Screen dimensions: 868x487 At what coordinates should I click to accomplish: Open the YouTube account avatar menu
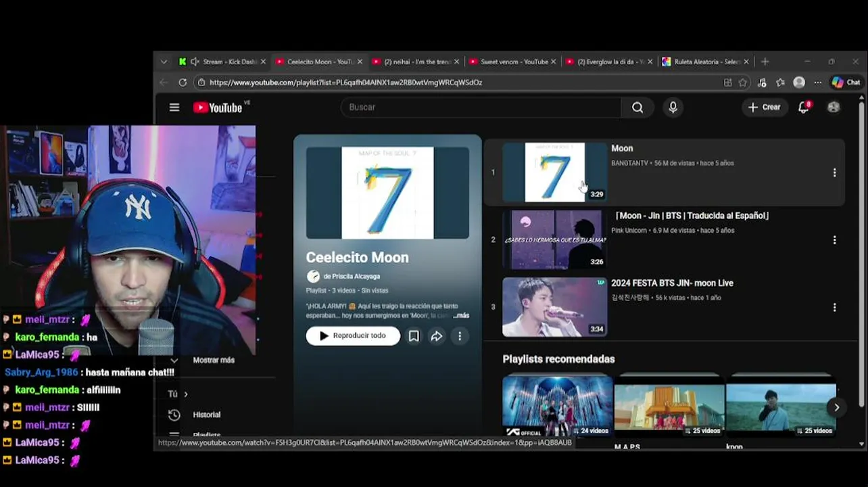[x=834, y=108]
